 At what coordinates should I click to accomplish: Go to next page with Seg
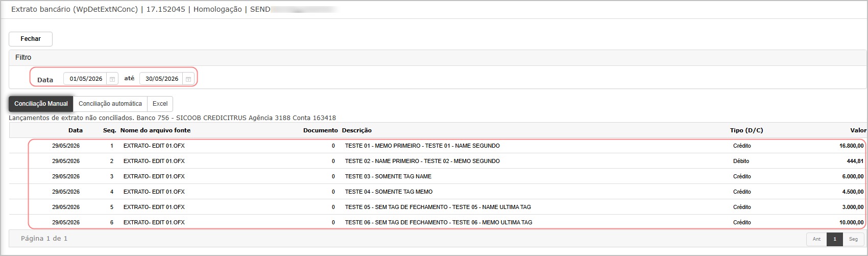click(853, 239)
